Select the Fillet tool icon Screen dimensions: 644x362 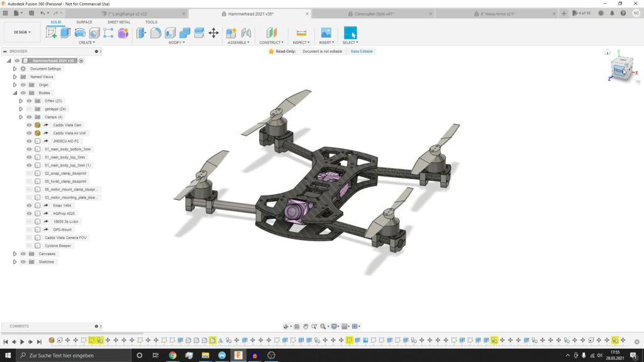click(155, 33)
